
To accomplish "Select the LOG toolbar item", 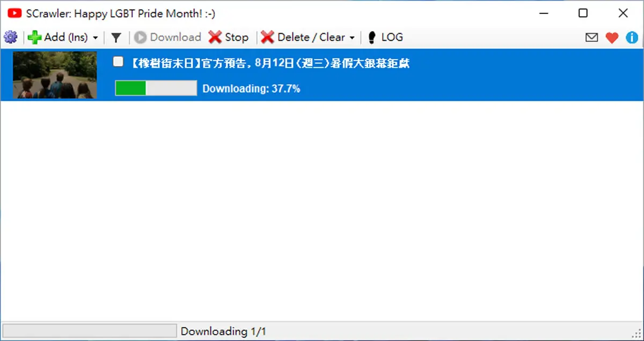I will pyautogui.click(x=385, y=38).
